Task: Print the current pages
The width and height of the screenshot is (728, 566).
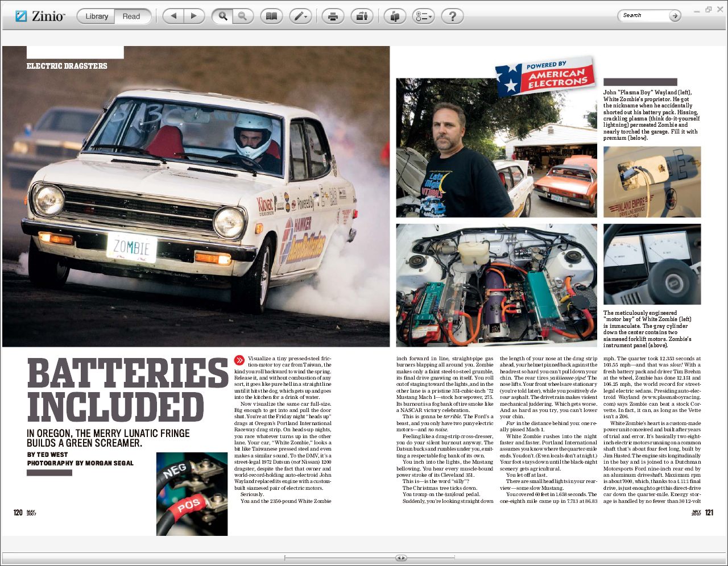Action: (333, 16)
